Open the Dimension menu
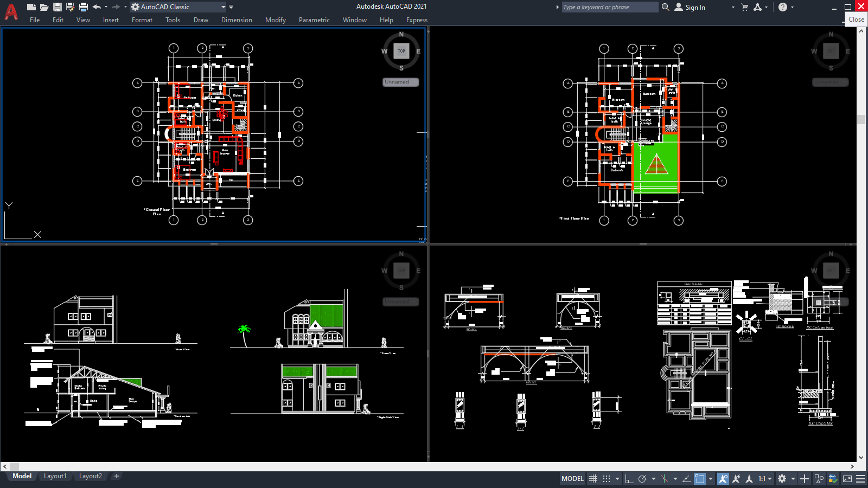868x488 pixels. coord(237,20)
